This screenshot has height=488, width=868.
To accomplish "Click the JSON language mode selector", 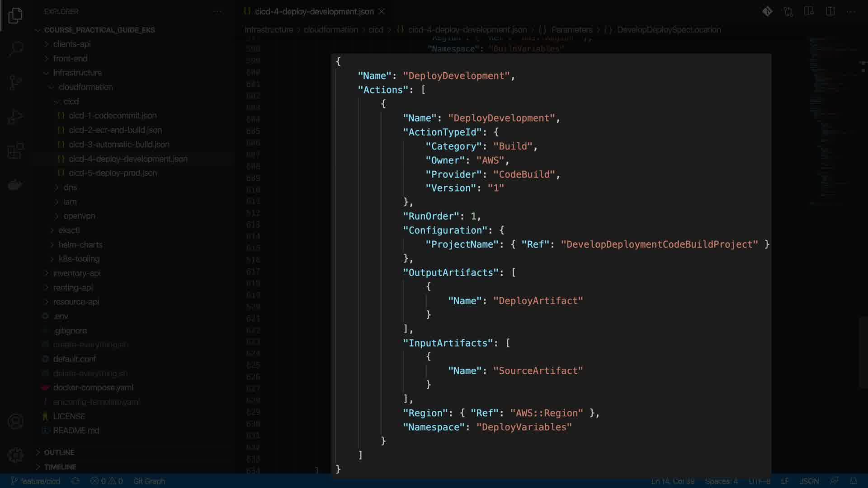I will (809, 481).
